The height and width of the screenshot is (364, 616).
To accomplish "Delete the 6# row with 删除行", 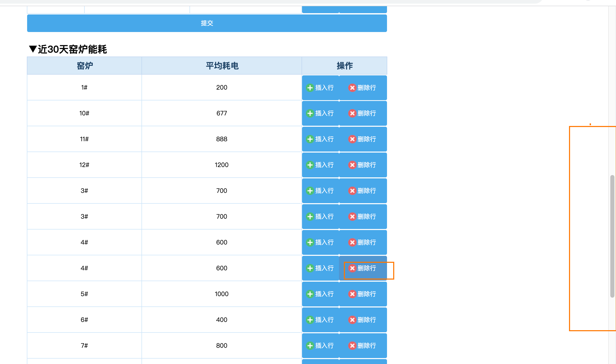I will click(x=363, y=320).
